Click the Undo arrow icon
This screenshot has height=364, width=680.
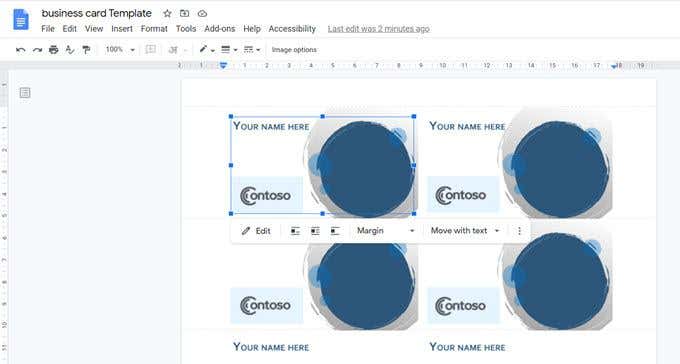[20, 50]
